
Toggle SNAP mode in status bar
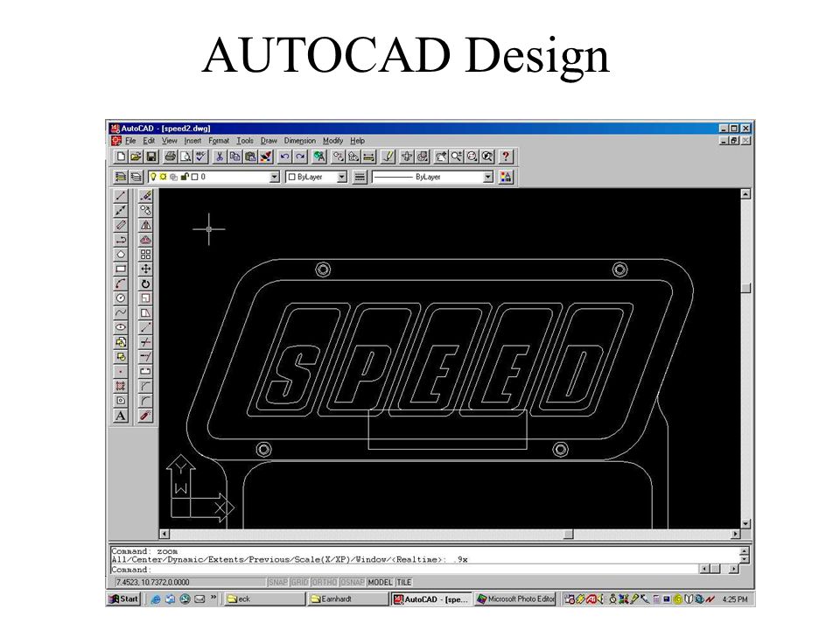pos(277,583)
